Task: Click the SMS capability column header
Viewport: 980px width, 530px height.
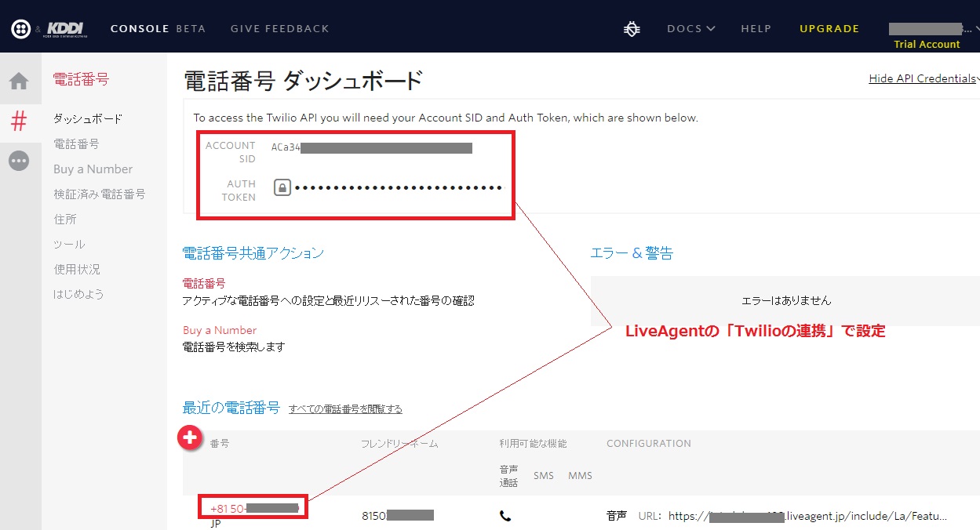Action: [544, 476]
